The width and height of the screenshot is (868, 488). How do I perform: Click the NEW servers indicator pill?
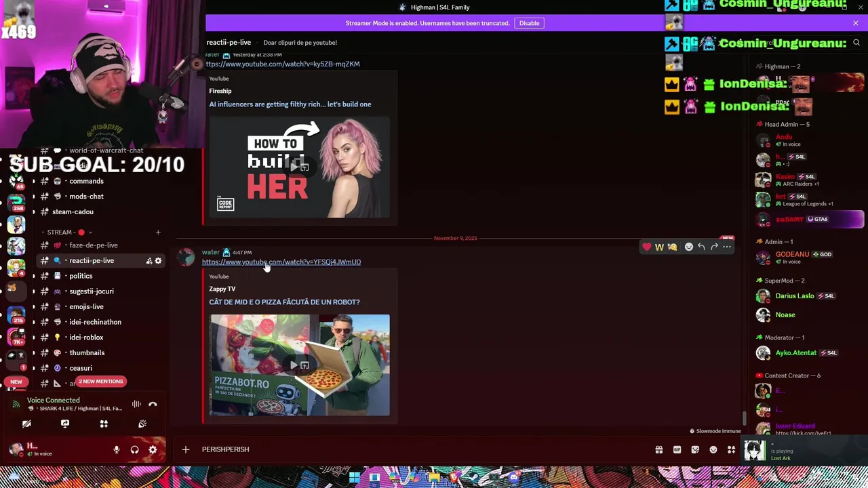[x=16, y=382]
